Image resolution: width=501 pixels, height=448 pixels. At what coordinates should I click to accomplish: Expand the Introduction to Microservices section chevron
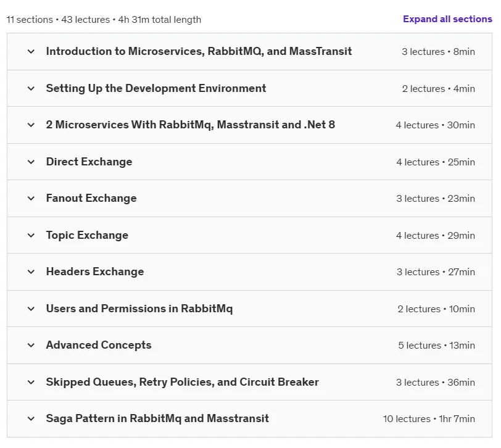31,51
